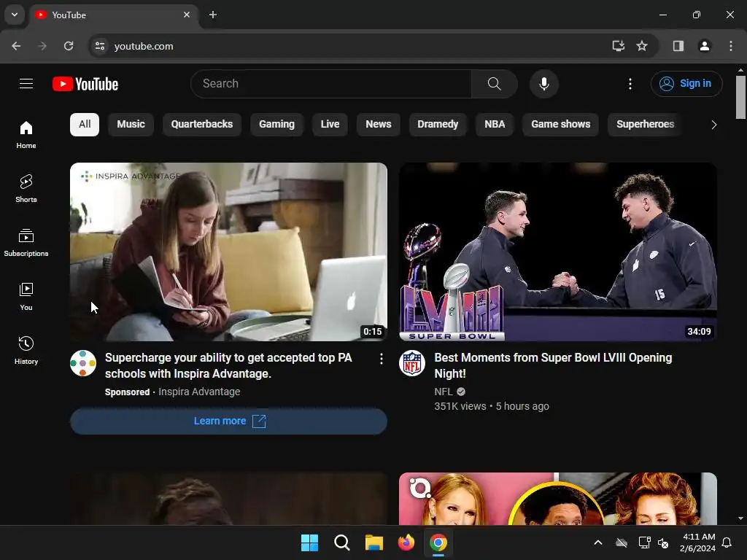Open the Inspira Advantage ad title
This screenshot has height=560, width=747.
pyautogui.click(x=228, y=366)
